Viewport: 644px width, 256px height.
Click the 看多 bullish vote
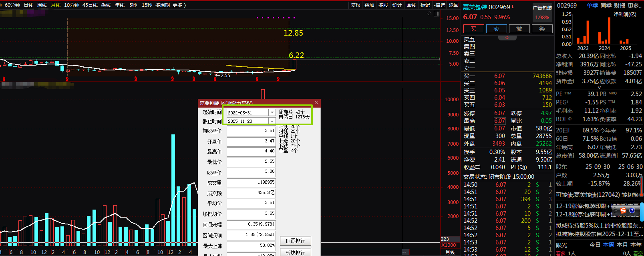point(561,253)
